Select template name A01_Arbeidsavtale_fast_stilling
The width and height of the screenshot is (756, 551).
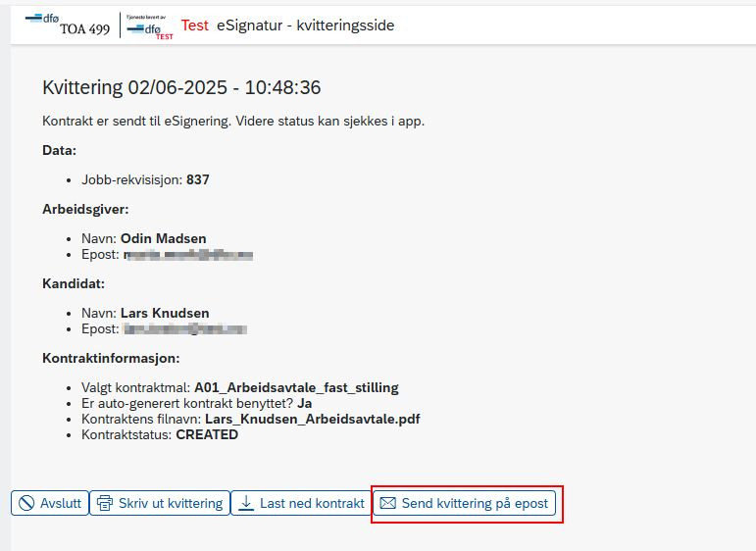(296, 388)
